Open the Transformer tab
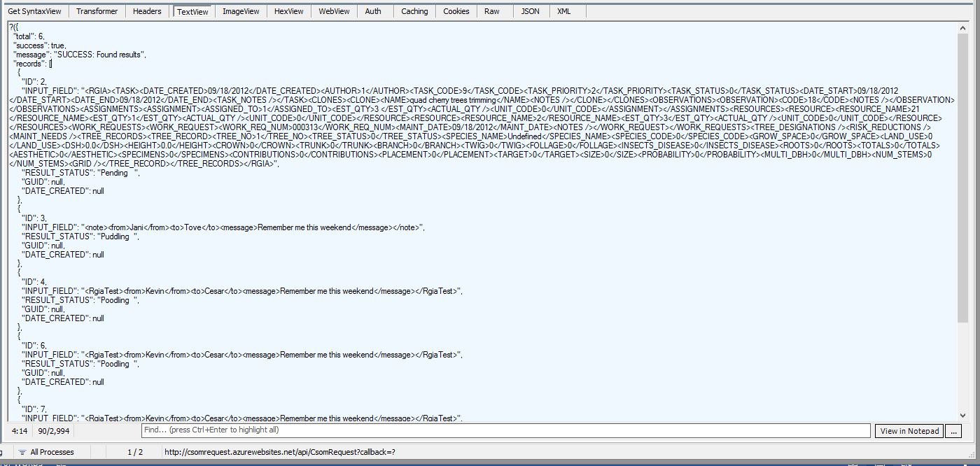Viewport: 980px width, 466px height. point(97,11)
